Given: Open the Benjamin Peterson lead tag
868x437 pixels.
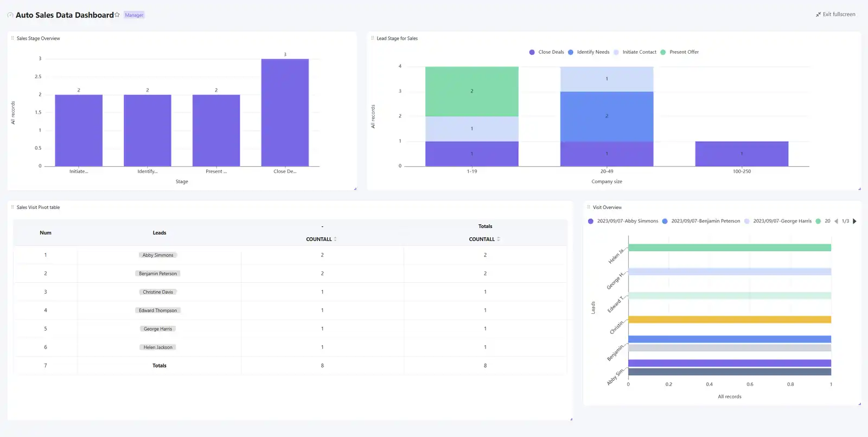Looking at the screenshot, I should click(x=158, y=274).
